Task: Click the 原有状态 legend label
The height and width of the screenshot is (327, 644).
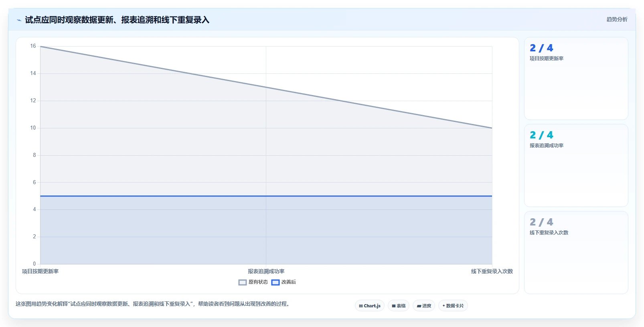Action: 258,282
